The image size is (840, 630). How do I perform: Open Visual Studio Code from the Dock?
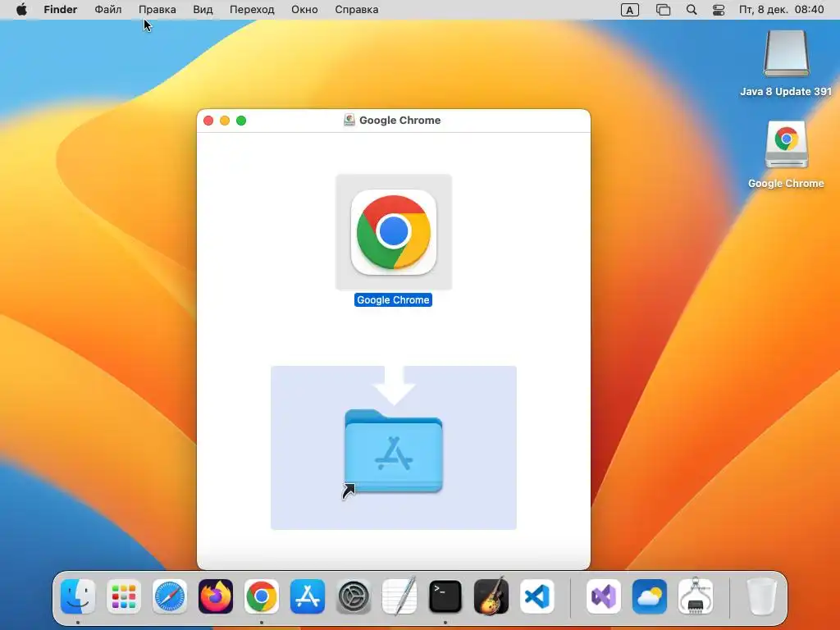click(x=537, y=596)
